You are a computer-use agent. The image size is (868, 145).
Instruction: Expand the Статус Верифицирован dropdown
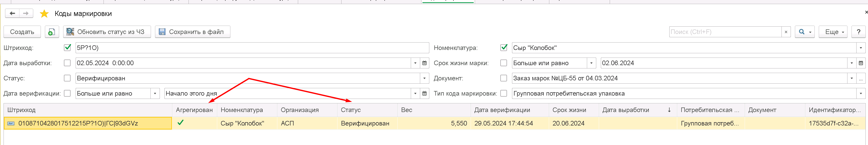pos(424,78)
